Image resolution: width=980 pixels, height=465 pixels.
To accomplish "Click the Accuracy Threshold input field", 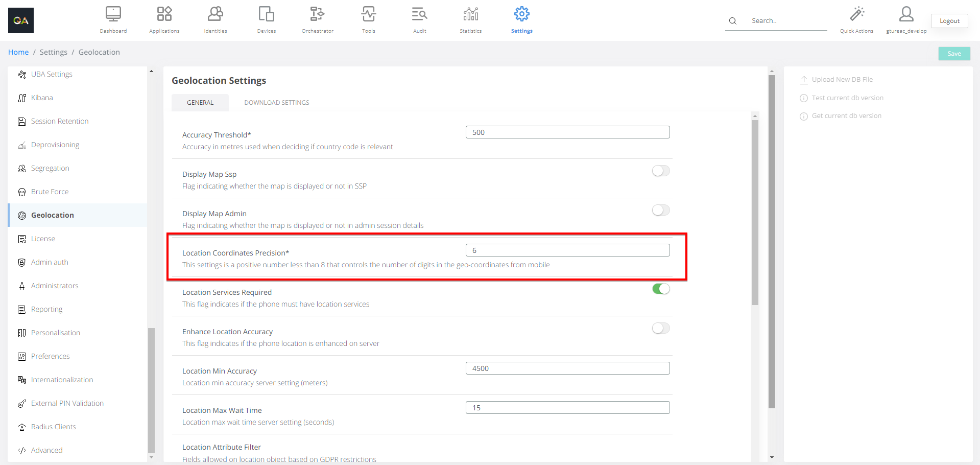I will 567,132.
